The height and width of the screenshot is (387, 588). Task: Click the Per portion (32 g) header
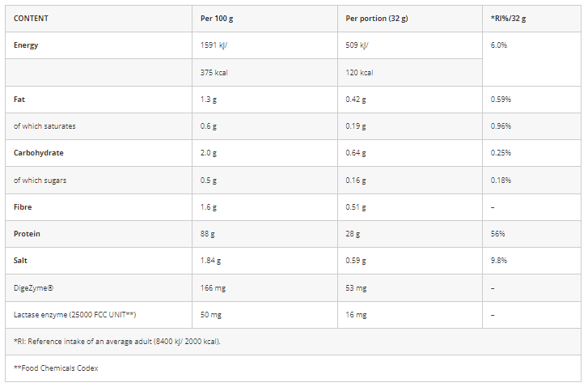(x=377, y=19)
